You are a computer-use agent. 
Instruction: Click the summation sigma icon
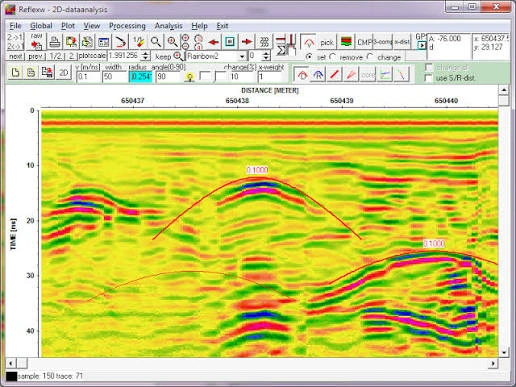tap(282, 51)
